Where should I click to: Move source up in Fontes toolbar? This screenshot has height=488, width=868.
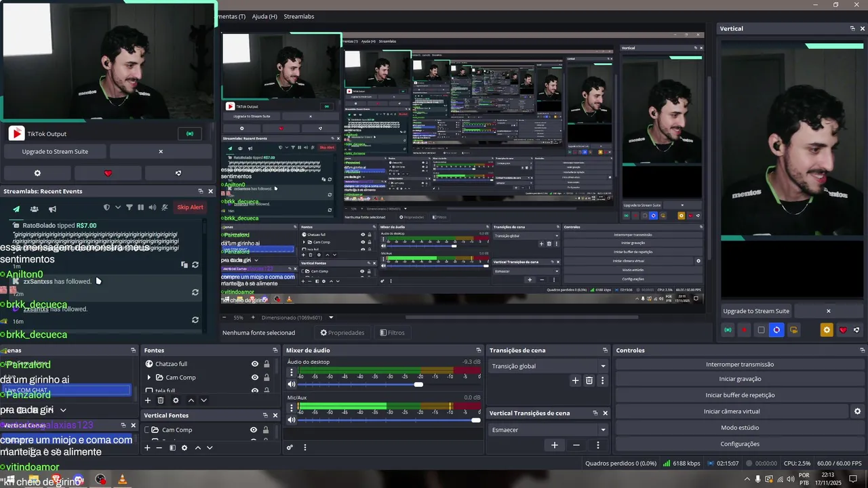point(191,401)
